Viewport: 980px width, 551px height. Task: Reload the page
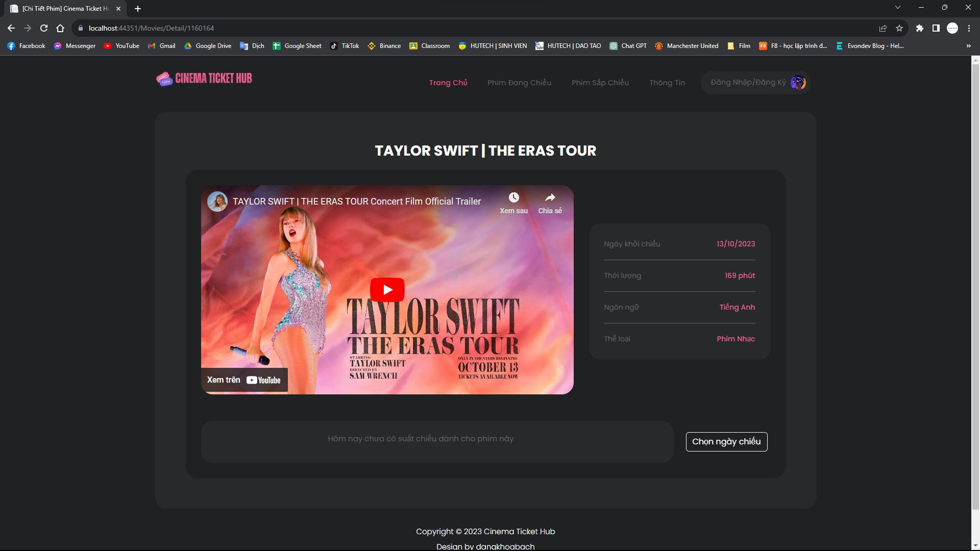click(x=44, y=28)
